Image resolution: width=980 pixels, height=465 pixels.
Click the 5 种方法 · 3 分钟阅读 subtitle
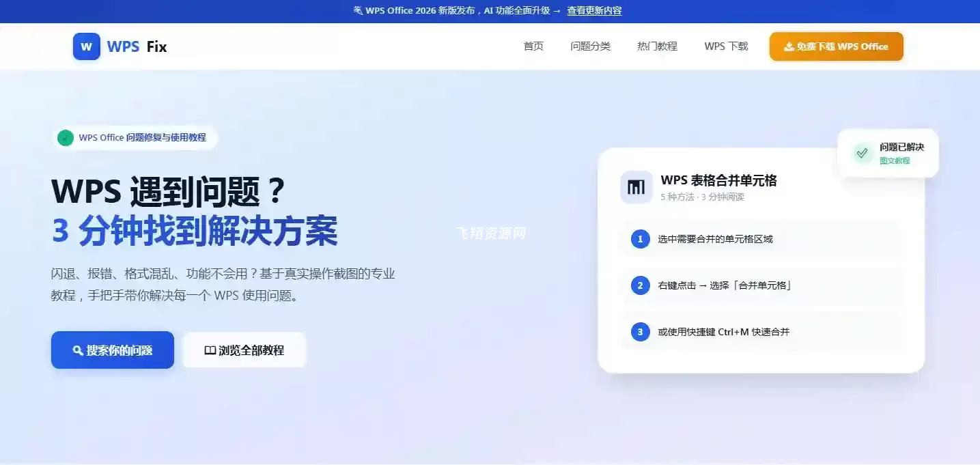click(702, 197)
